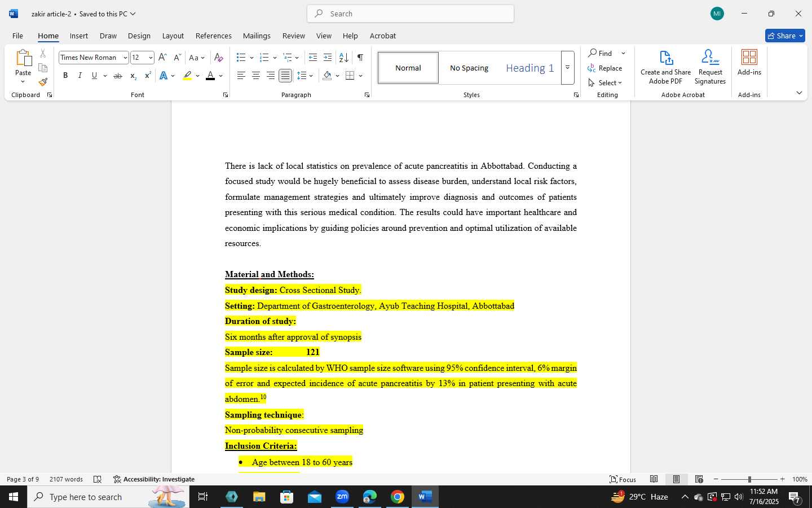Open the File menu
Viewport: 812px width, 508px height.
point(17,36)
